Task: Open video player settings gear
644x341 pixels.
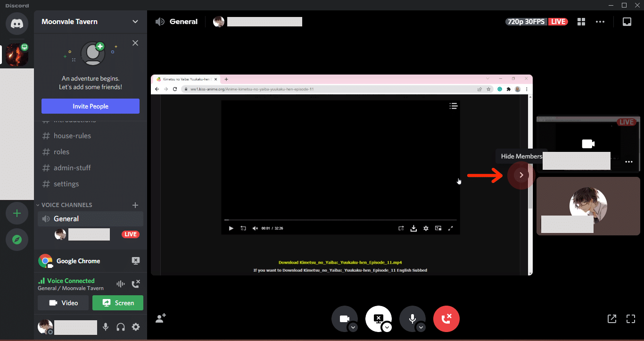Action: 426,228
